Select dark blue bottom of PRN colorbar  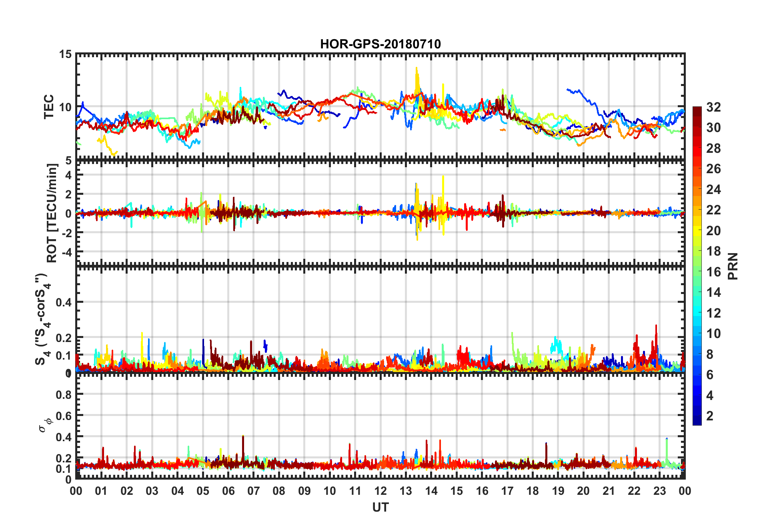pyautogui.click(x=697, y=422)
